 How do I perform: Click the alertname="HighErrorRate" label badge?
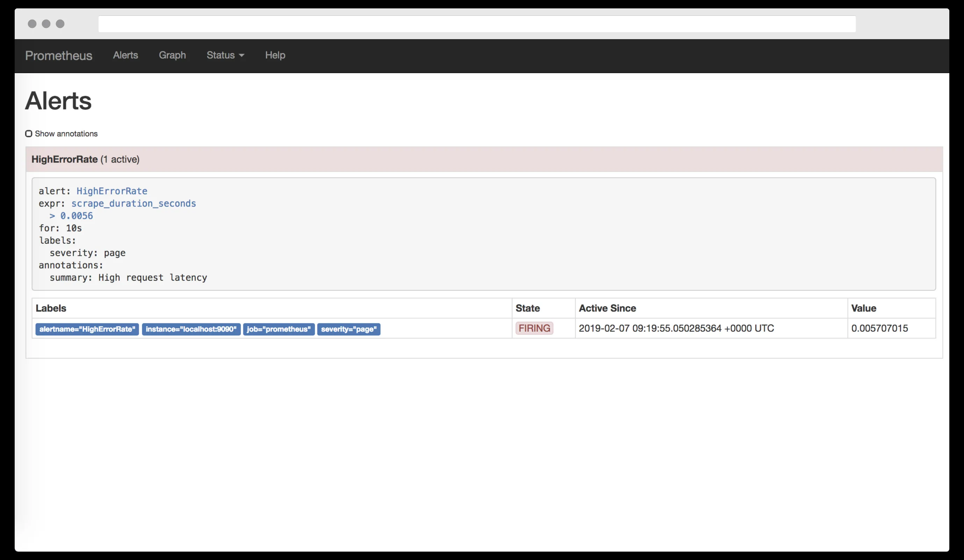87,329
